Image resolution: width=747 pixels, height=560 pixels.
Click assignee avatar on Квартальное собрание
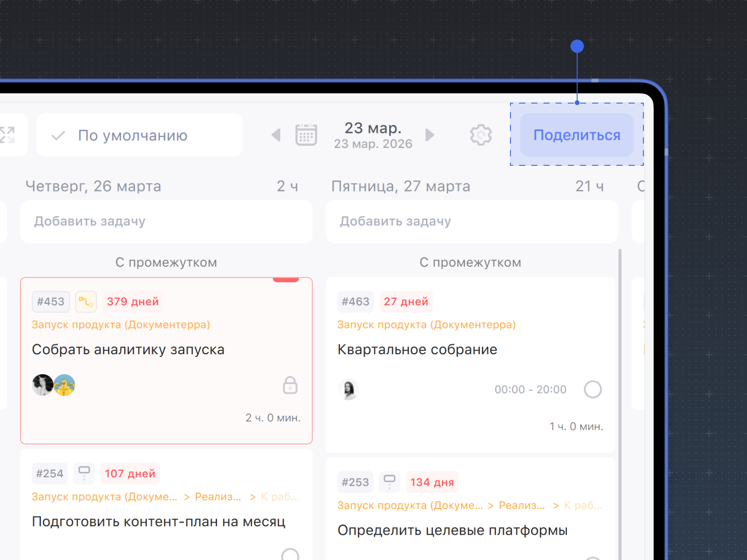coord(349,390)
